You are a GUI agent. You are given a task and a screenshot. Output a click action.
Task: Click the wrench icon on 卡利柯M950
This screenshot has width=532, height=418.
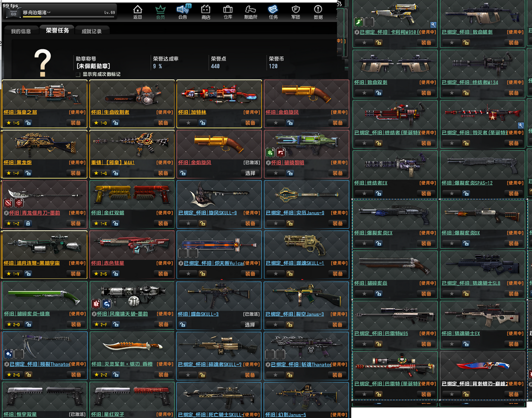pyautogui.click(x=433, y=24)
